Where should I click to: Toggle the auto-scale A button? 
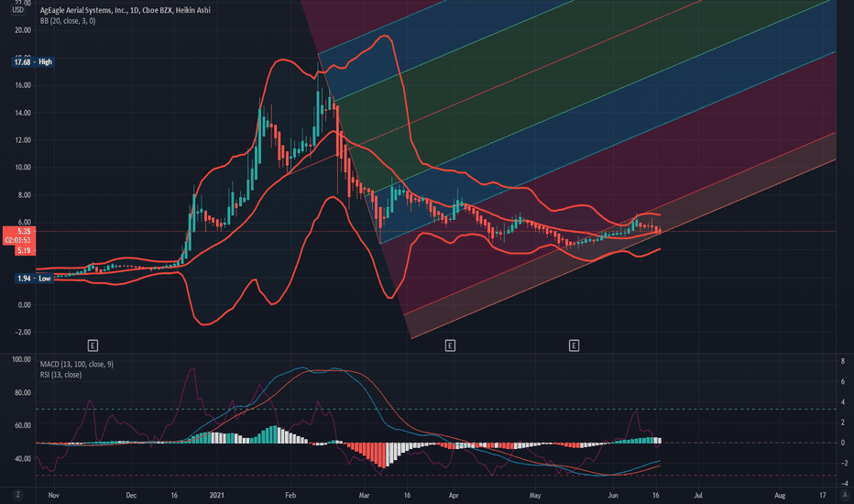pos(845,495)
